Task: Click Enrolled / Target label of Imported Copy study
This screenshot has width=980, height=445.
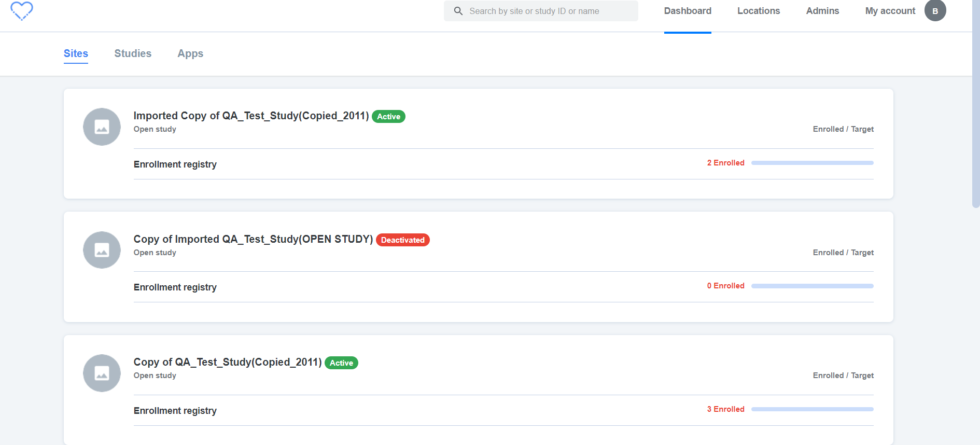Action: (843, 129)
